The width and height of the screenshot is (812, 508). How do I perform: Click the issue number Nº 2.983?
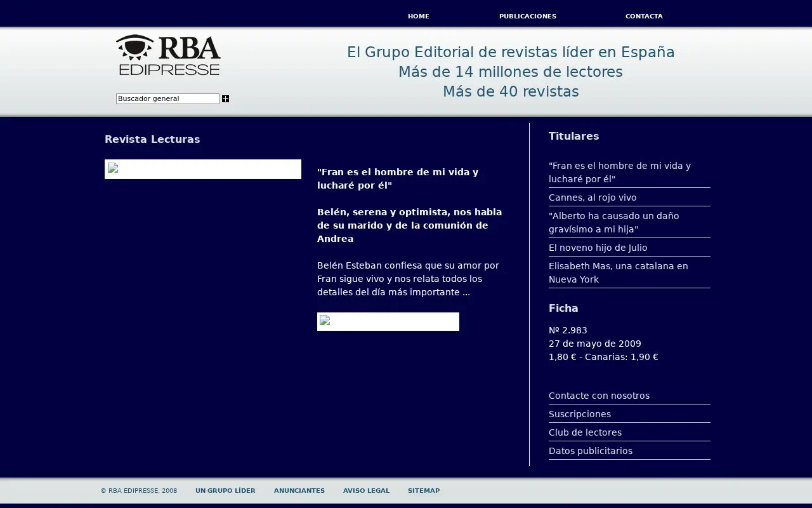(x=568, y=330)
